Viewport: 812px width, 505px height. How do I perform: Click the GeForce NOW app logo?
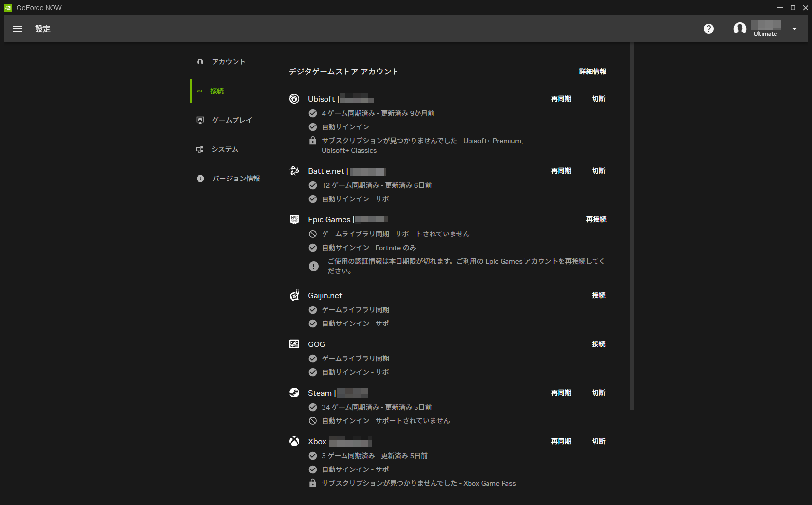(x=8, y=8)
